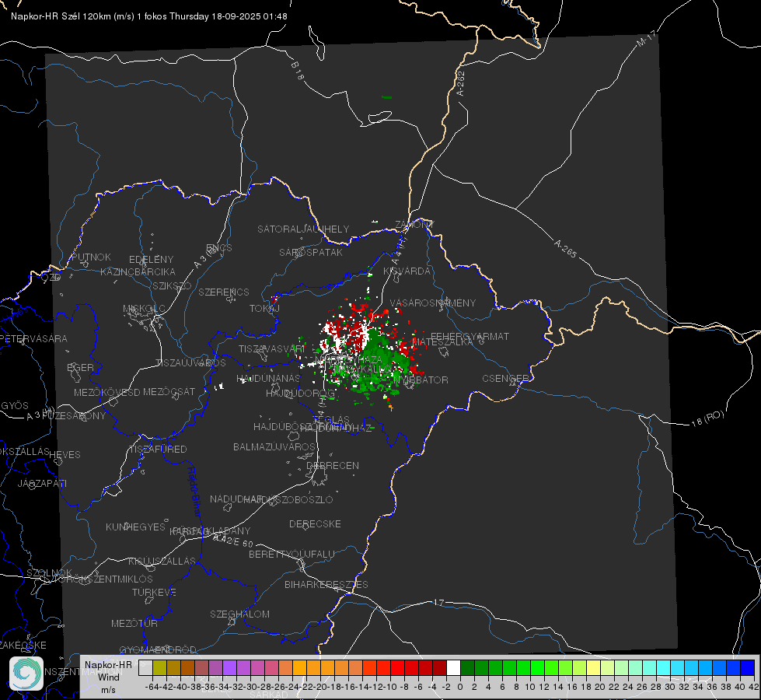Click the blue Hajdú-Bihar county label
The width and height of the screenshot is (761, 700).
[x=194, y=492]
